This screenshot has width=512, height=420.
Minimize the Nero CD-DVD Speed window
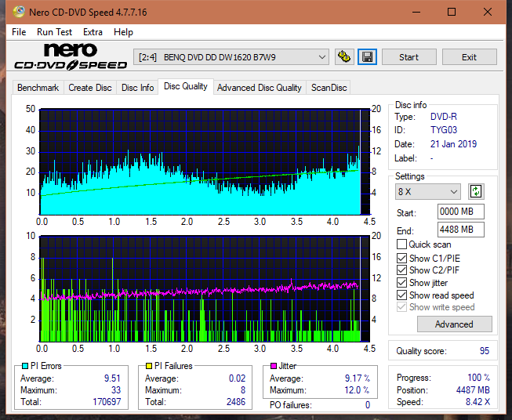coord(416,12)
